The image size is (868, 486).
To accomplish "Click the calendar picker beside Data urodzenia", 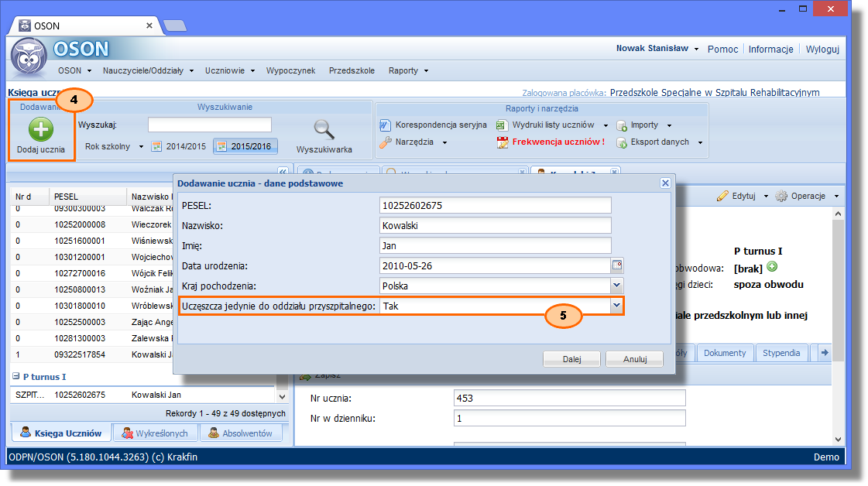I will point(617,265).
